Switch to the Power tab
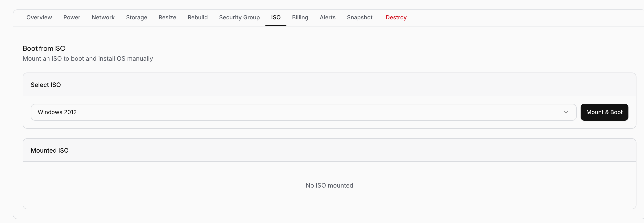Screen dimensions: 644x223 (x=72, y=17)
